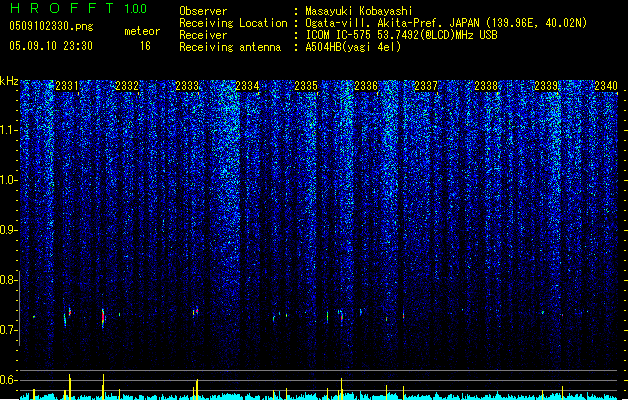Image resolution: width=629 pixels, height=400 pixels.
Task: Click the ICOM IC-575 53.7492 MHz receiver text
Action: [x=402, y=35]
